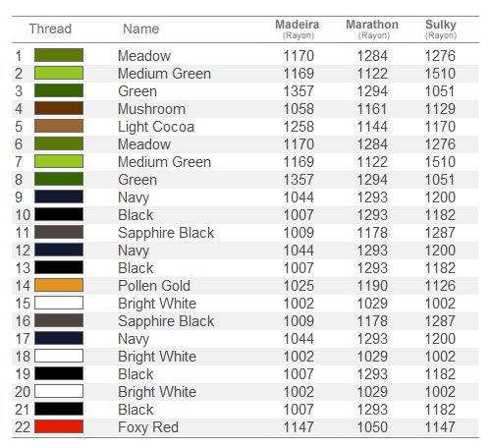Viewport: 491px width, 448px height.
Task: Click the Marathon Rayon column header
Action: (x=372, y=29)
